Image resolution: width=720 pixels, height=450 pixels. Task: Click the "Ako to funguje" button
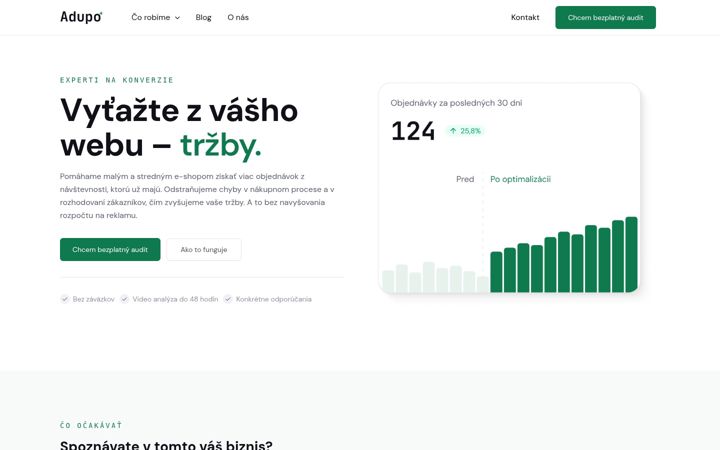(x=204, y=249)
